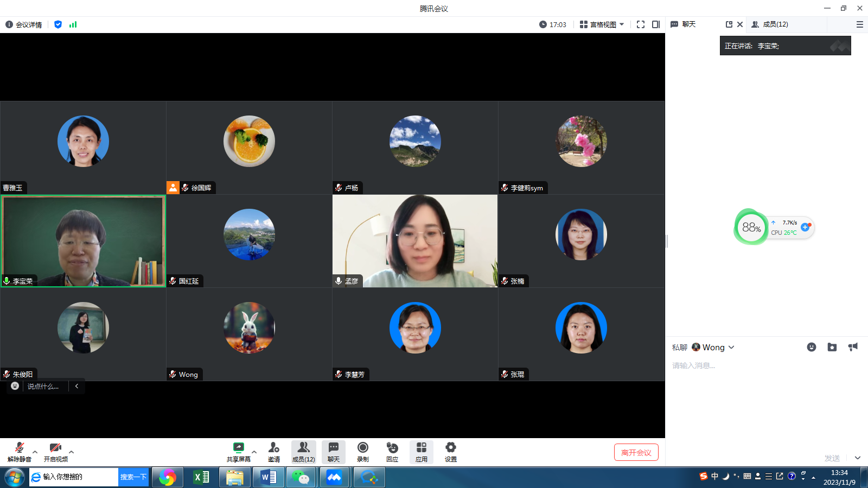Open the invite participants icon

coord(274,448)
